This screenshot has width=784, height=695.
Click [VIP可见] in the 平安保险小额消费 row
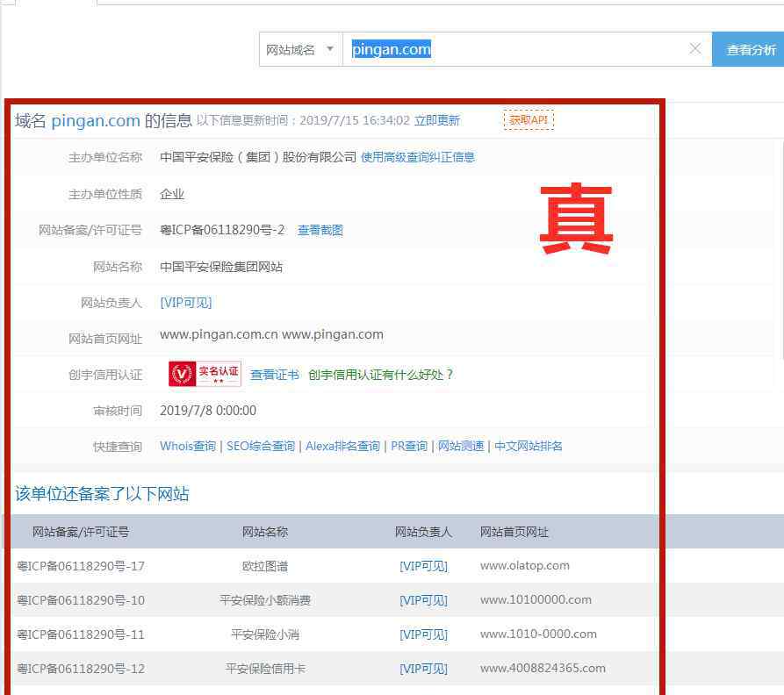tap(423, 600)
